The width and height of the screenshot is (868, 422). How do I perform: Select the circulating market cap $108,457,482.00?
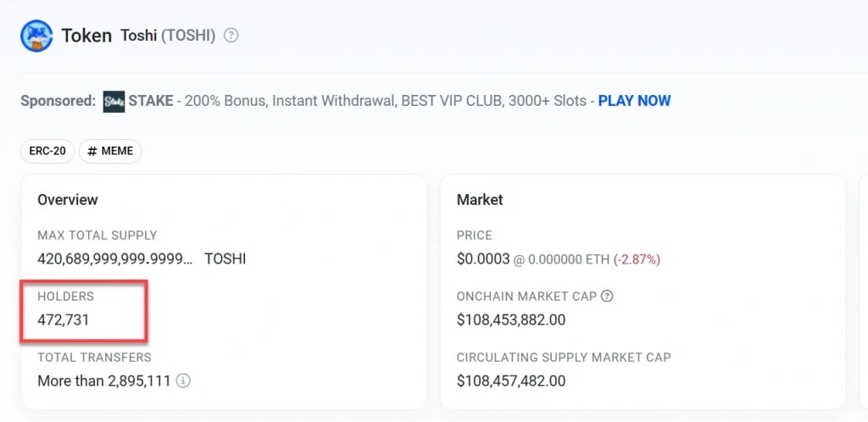click(x=511, y=380)
